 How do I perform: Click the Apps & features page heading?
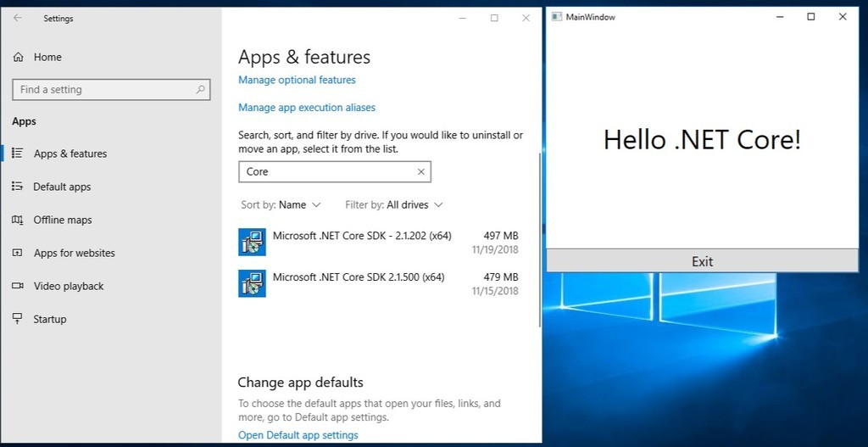coord(304,57)
